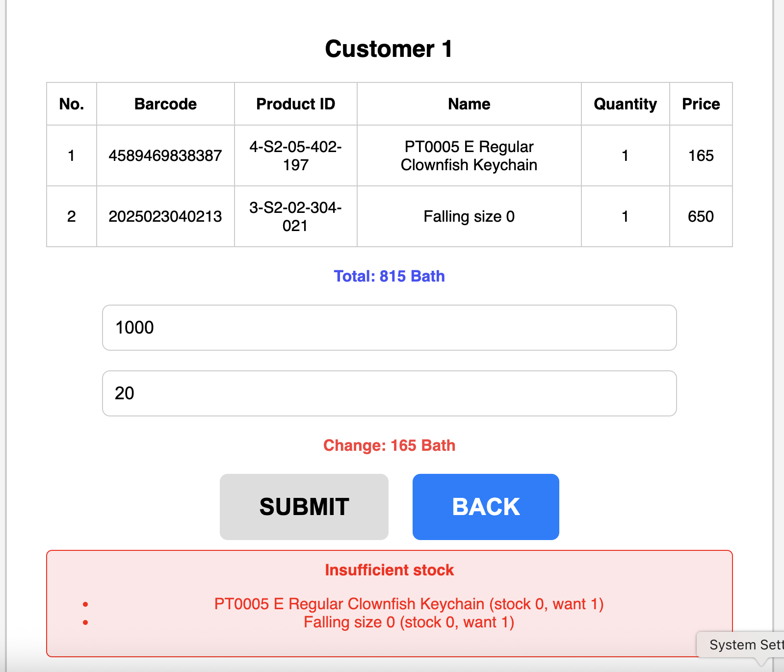Image resolution: width=784 pixels, height=672 pixels.
Task: Click the Change: 165 Bath text
Action: point(389,445)
